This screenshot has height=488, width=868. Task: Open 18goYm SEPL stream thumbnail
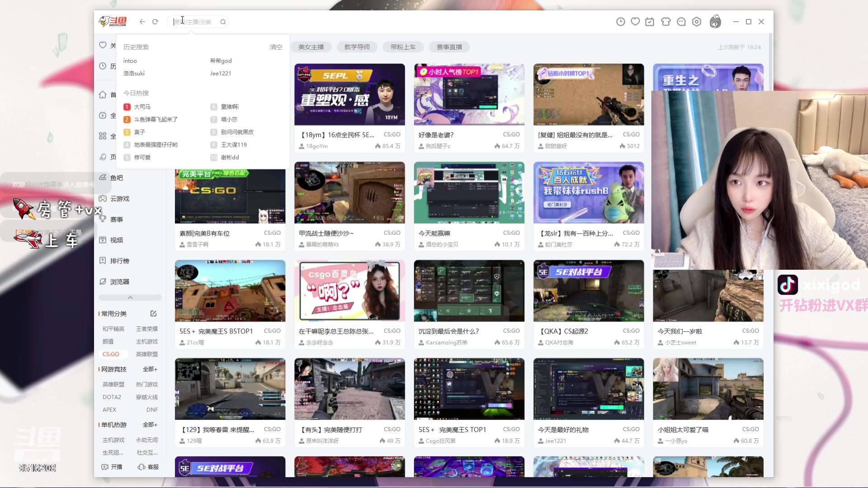[x=349, y=94]
